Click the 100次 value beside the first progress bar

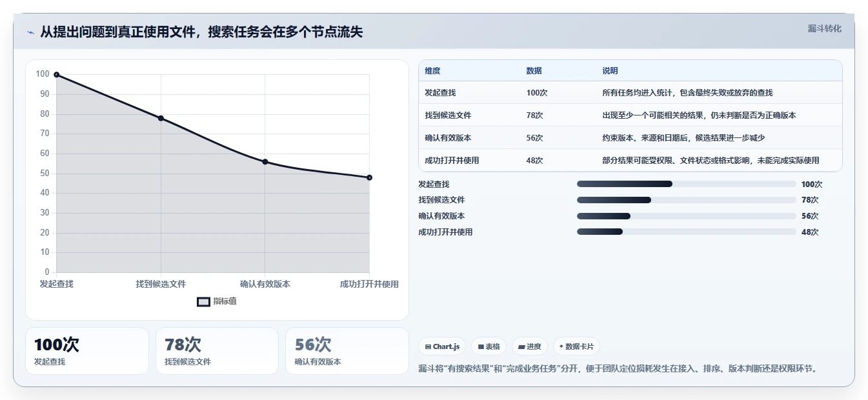click(812, 185)
